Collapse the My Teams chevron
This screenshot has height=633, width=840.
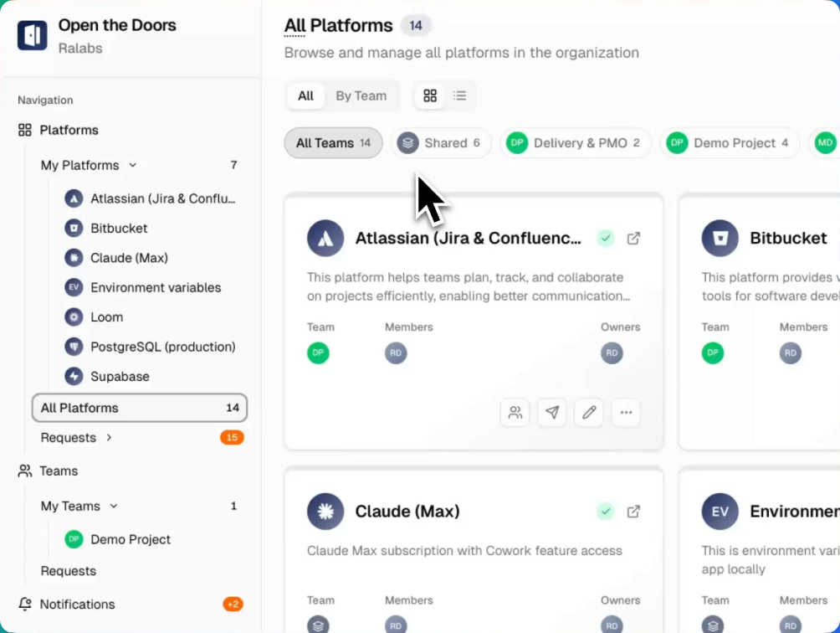point(114,506)
